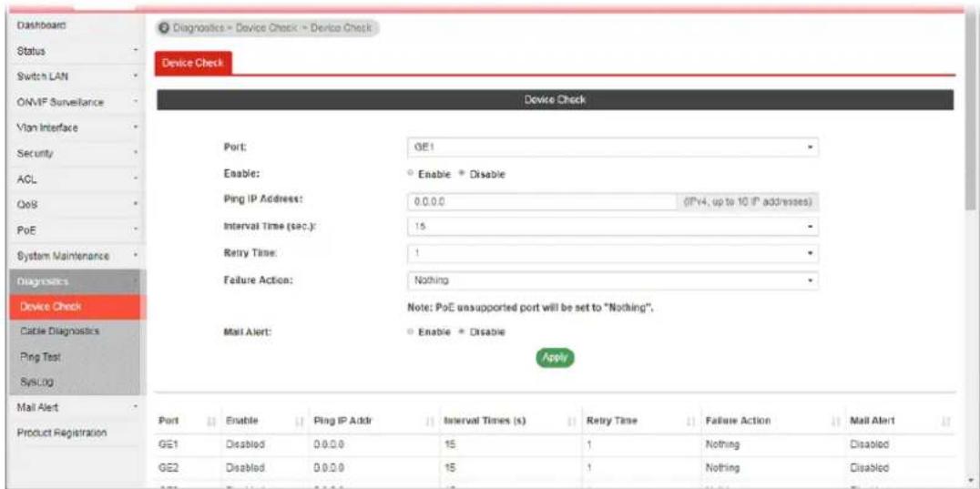
Task: Expand the ACL menu
Action: coord(78,178)
